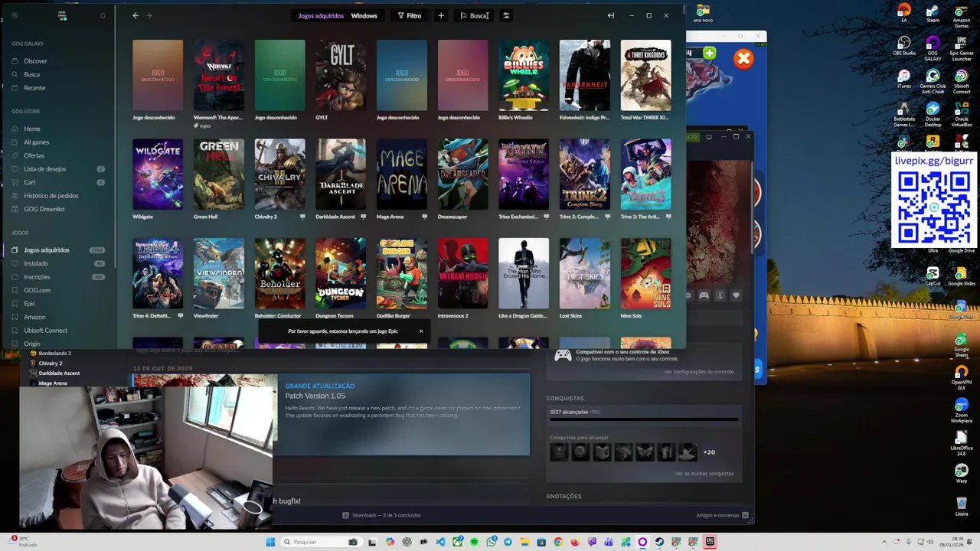Screen dimensions: 980x551
Task: Open Dungeon Tycoon game cover
Action: coord(341,274)
